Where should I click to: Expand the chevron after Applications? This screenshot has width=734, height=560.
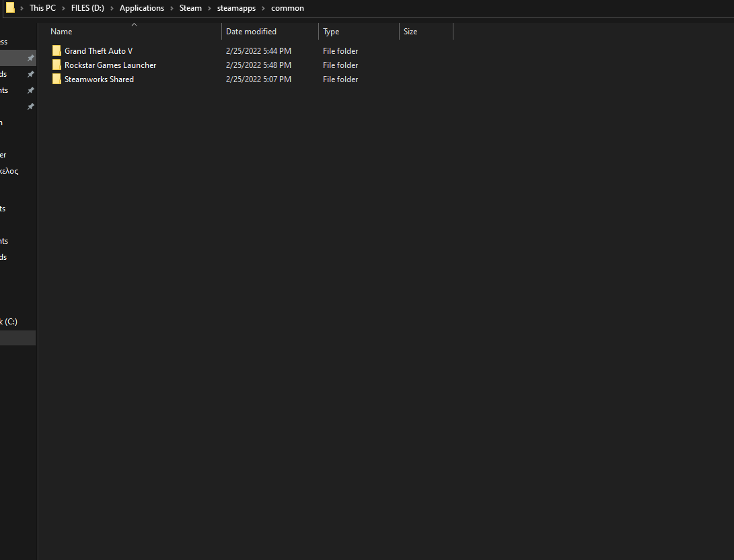click(x=172, y=9)
